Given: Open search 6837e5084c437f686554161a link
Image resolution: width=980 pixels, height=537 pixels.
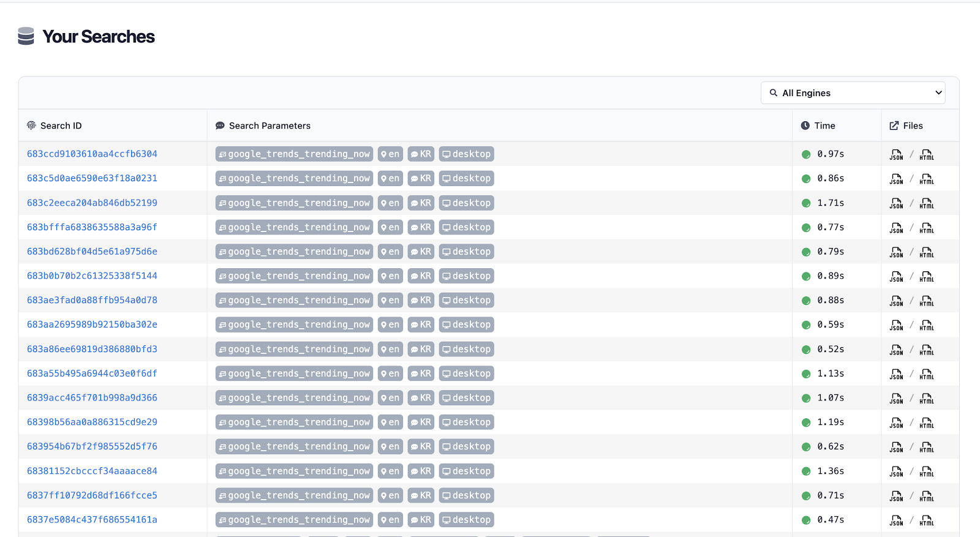Looking at the screenshot, I should pos(92,520).
